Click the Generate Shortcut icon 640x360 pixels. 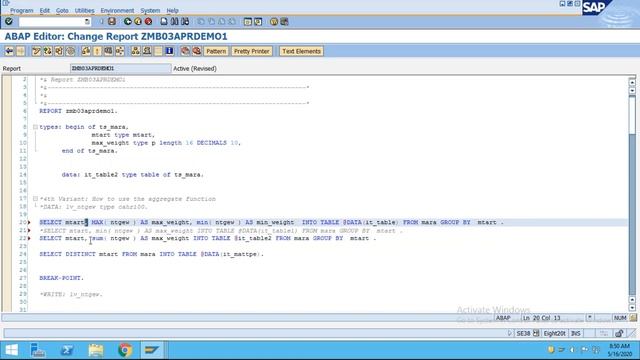coord(258,21)
